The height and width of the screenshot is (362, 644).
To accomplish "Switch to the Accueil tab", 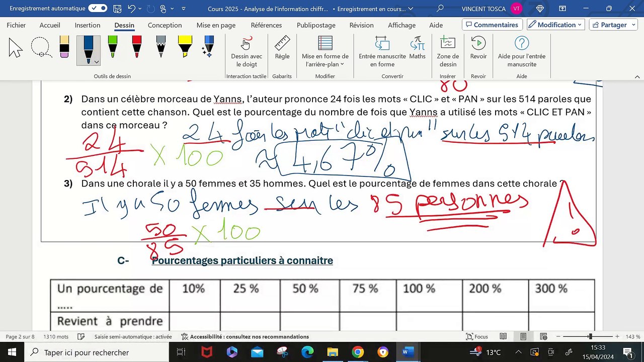I will click(x=50, y=25).
